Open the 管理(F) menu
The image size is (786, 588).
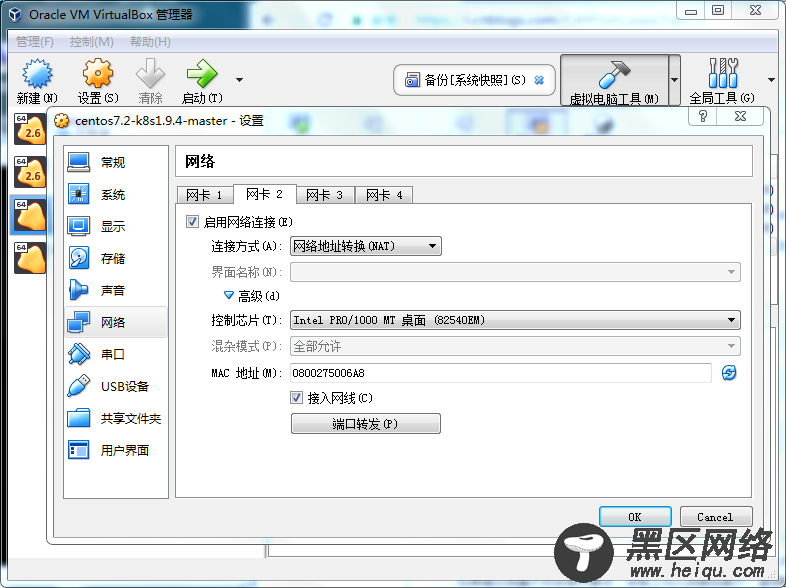35,42
